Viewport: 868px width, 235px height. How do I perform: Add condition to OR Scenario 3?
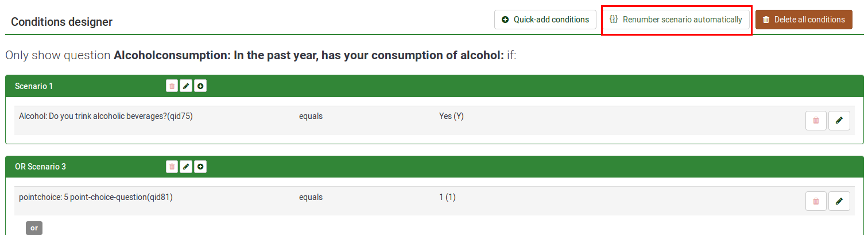200,167
